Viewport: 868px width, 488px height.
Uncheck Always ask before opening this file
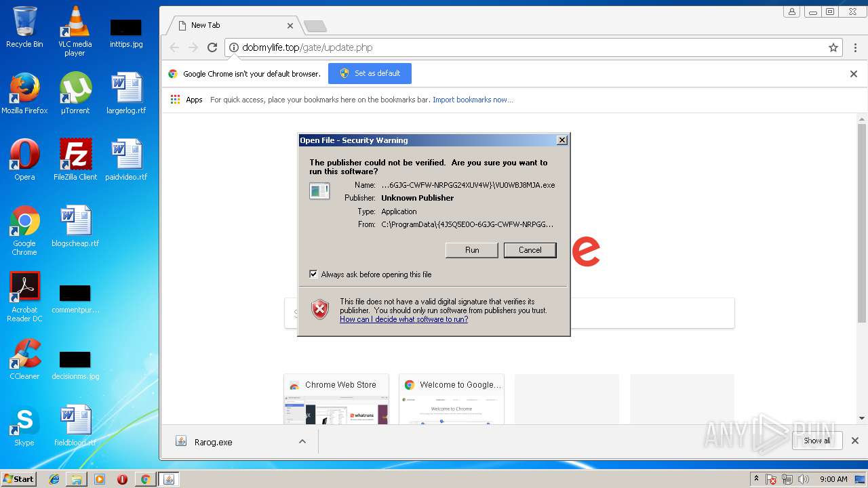coord(313,274)
